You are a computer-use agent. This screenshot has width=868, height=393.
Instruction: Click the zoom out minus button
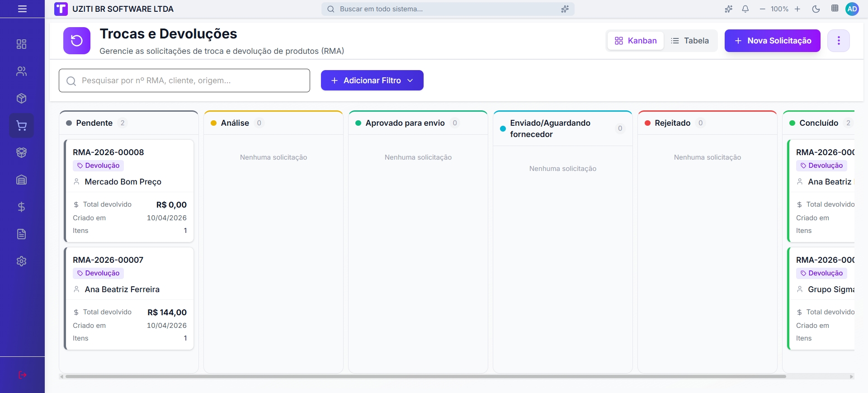762,9
